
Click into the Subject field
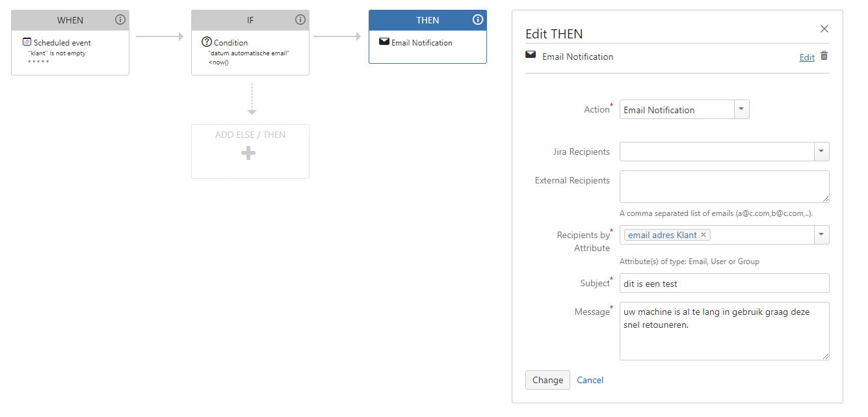[724, 283]
